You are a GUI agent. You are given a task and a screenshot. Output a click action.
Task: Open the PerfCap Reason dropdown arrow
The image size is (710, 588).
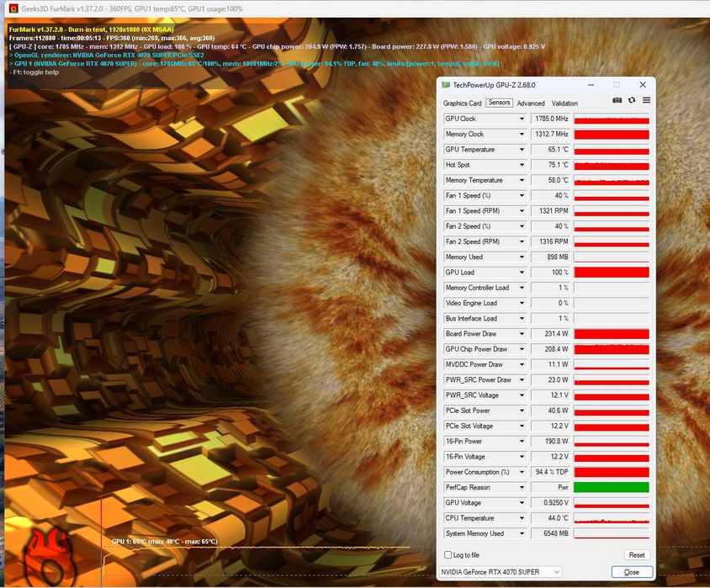pyautogui.click(x=522, y=488)
